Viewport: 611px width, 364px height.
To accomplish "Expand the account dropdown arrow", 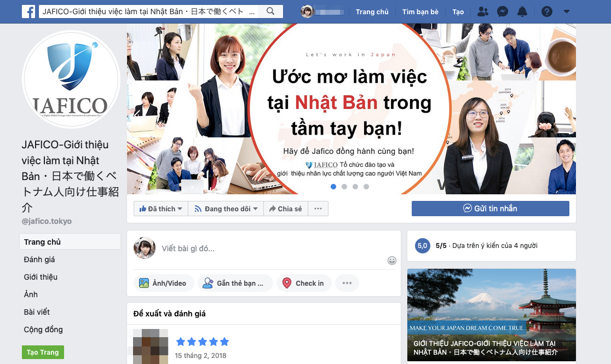I will (567, 11).
